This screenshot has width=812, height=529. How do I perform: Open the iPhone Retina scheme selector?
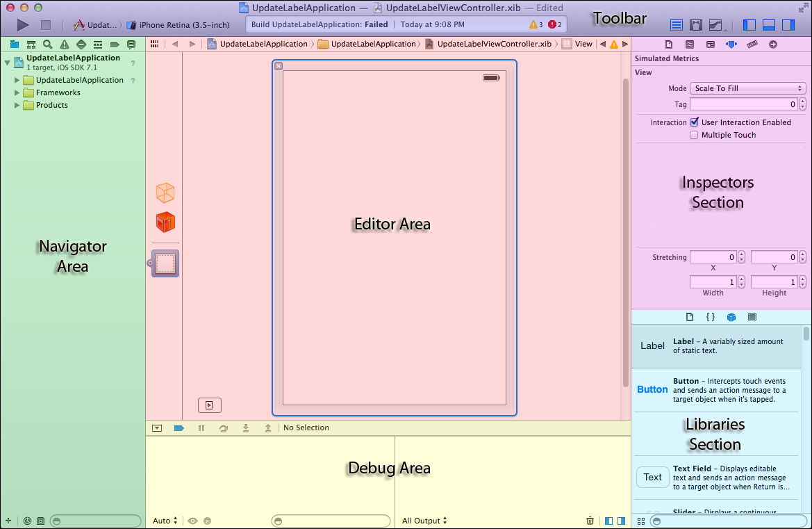tap(179, 24)
